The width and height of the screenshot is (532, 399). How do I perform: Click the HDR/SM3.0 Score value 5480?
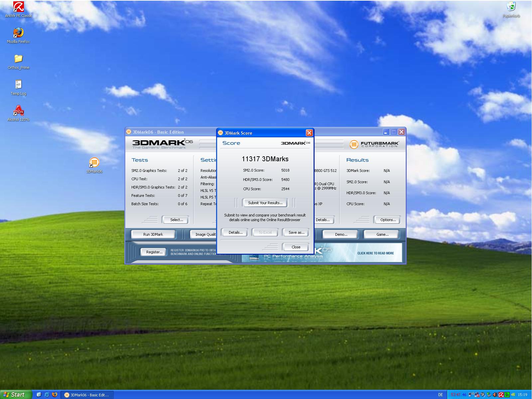(x=285, y=180)
